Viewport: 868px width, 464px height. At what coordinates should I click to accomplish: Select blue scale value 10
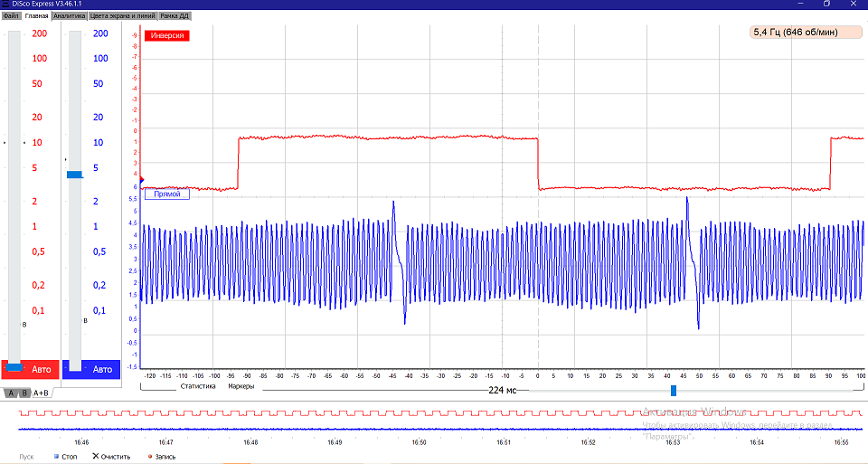tap(98, 142)
